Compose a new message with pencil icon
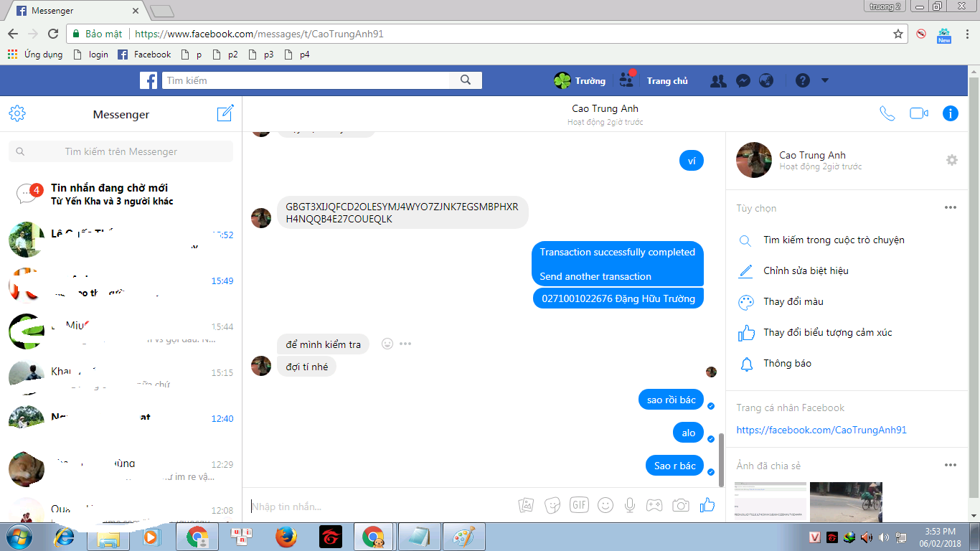This screenshot has width=980, height=551. click(x=225, y=113)
